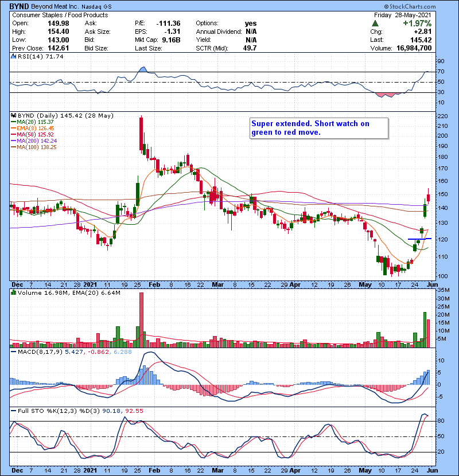Click the P/E value -111.36
The image size is (459, 476).
tap(168, 24)
